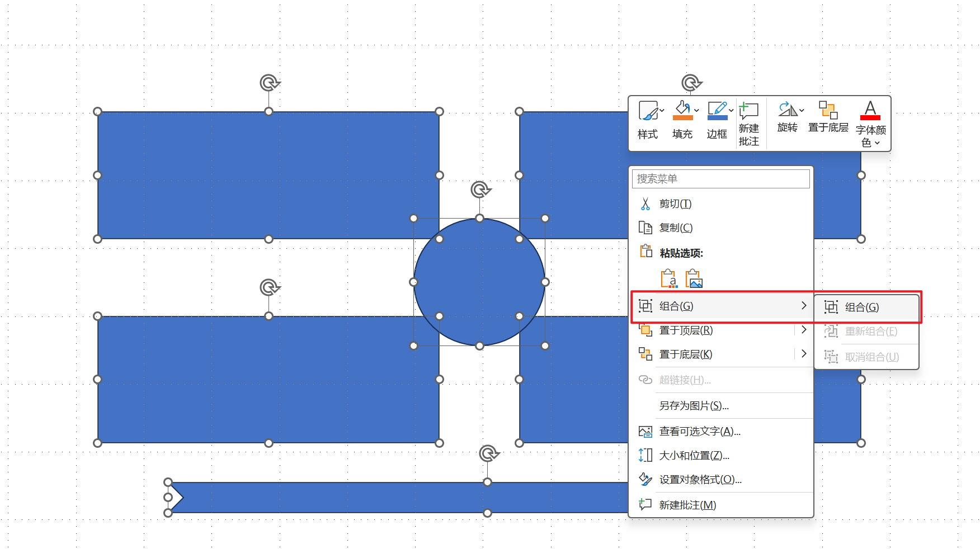This screenshot has width=980, height=549.
Task: Click the 搜索菜单 search field
Action: coord(721,179)
